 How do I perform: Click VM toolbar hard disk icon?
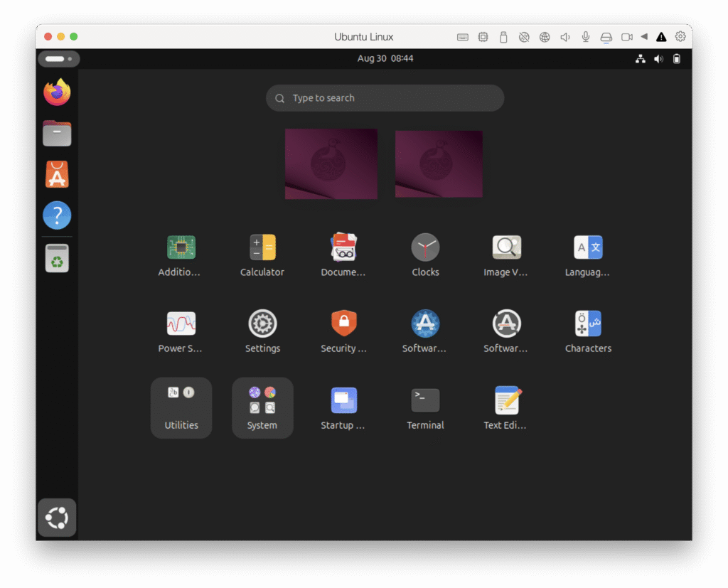click(x=606, y=38)
